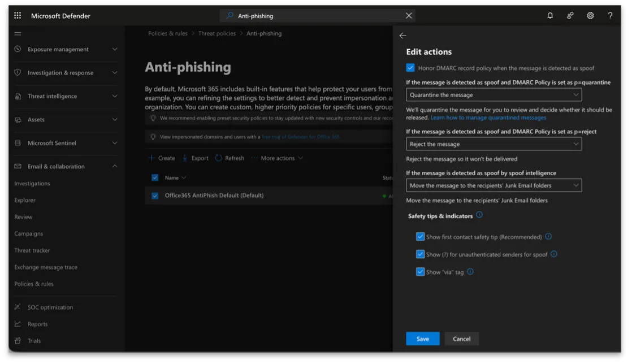The width and height of the screenshot is (632, 364).
Task: Go to Threat policies breadcrumb
Action: pos(217,33)
